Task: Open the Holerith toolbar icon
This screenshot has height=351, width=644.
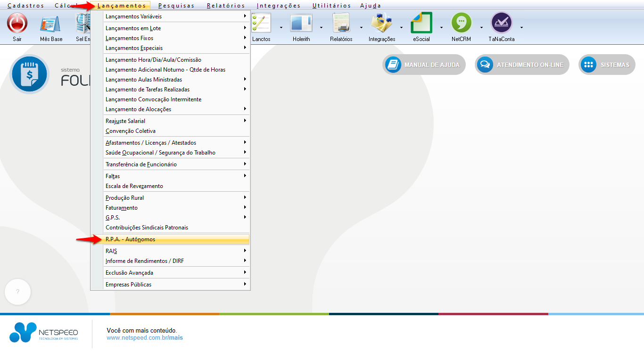Action: click(301, 23)
